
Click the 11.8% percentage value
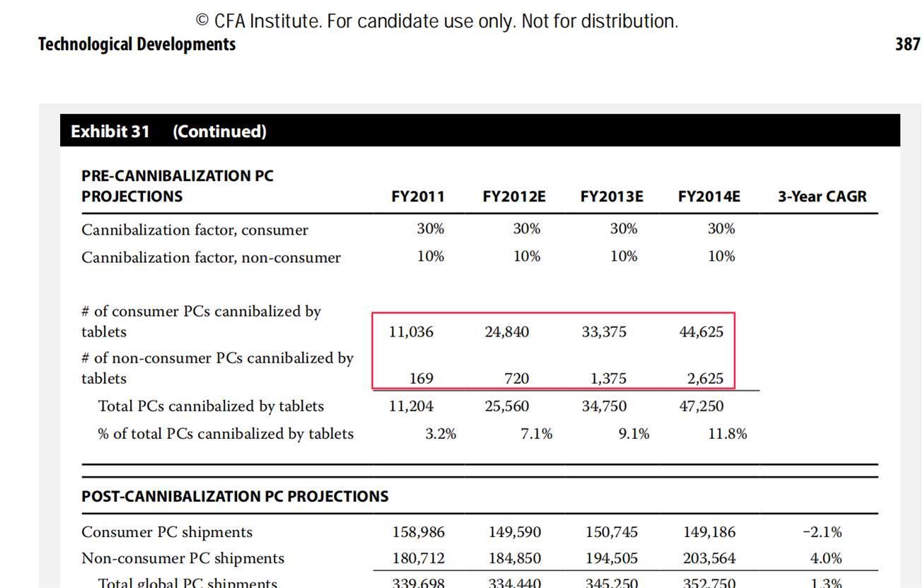tap(727, 434)
